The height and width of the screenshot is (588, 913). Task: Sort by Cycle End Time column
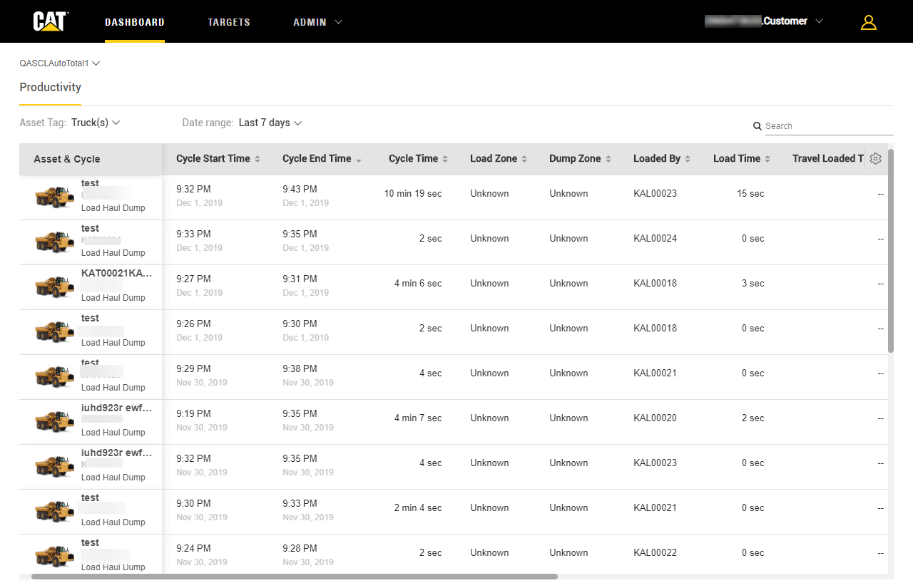(x=321, y=159)
